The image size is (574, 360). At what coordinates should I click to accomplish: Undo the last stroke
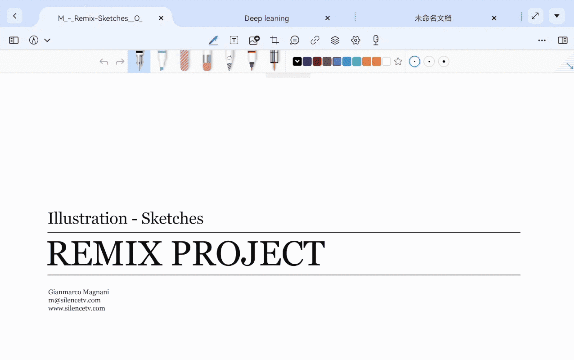[x=104, y=62]
